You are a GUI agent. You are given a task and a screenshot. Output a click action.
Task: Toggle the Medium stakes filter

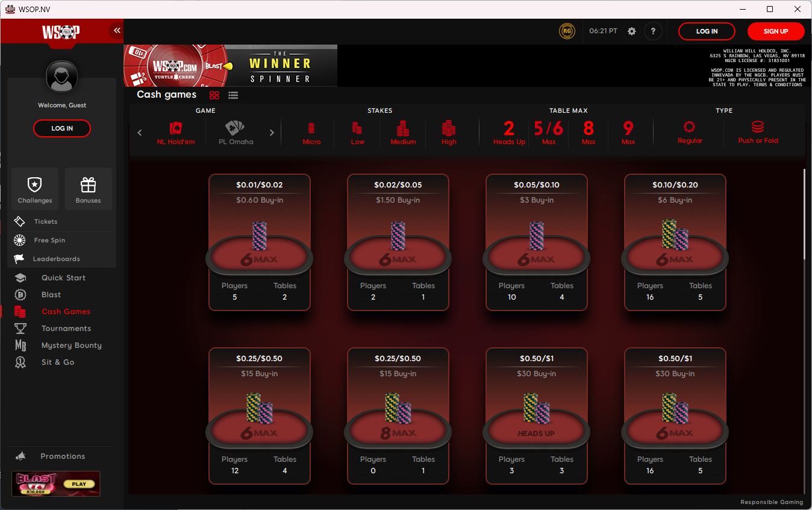pyautogui.click(x=403, y=133)
